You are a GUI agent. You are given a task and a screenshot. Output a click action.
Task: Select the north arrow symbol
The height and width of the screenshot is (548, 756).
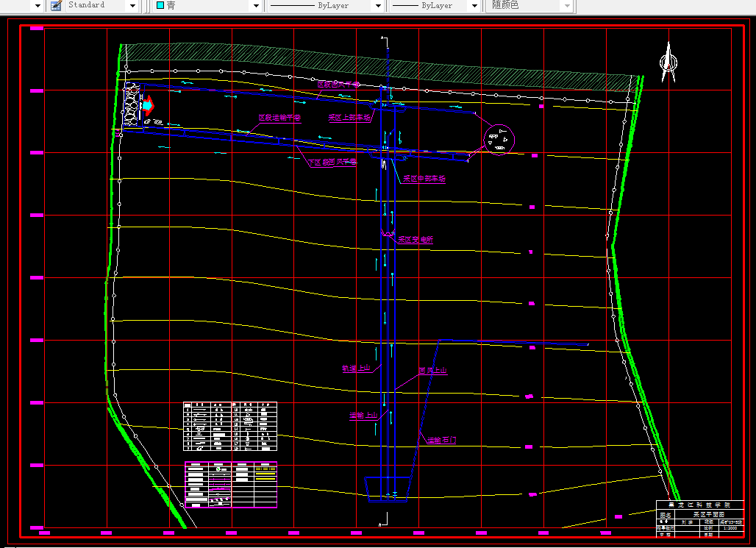(x=668, y=63)
